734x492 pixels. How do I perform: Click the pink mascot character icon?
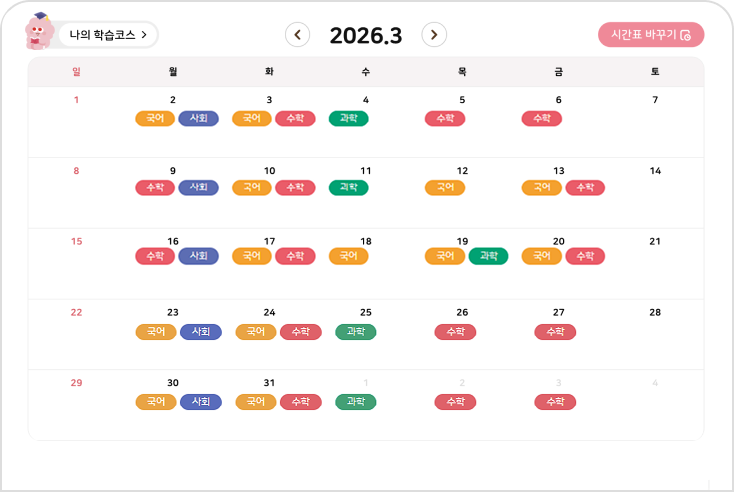(40, 32)
